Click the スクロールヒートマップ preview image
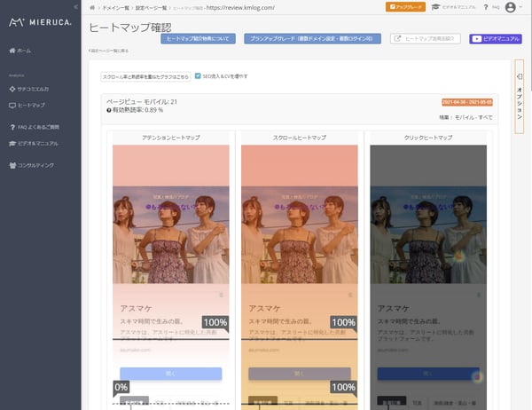 (300, 277)
